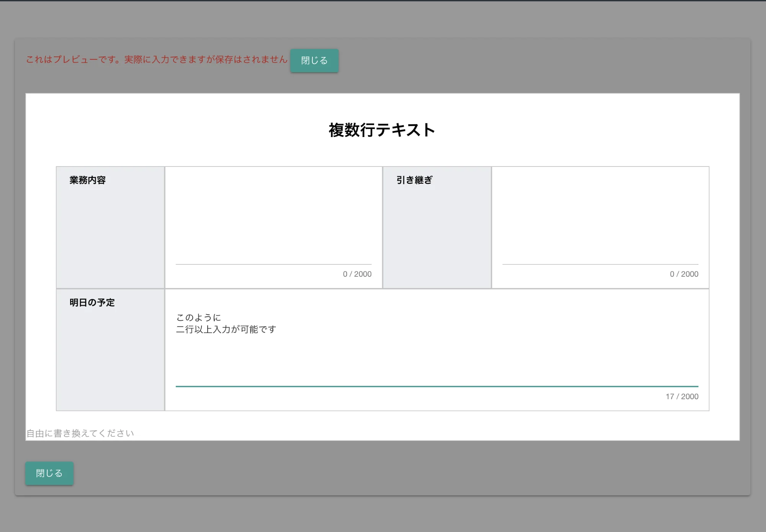The height and width of the screenshot is (532, 766).
Task: Click the text このように in 明日の予定
Action: (x=198, y=317)
